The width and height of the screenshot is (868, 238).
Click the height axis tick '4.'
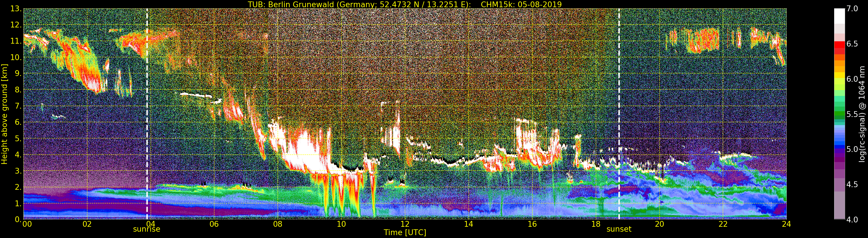click(18, 155)
